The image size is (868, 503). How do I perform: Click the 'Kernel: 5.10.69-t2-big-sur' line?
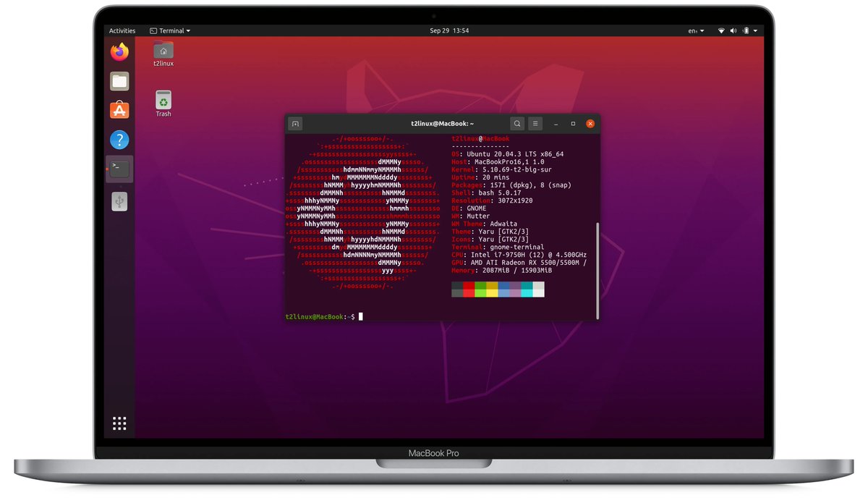tap(503, 170)
